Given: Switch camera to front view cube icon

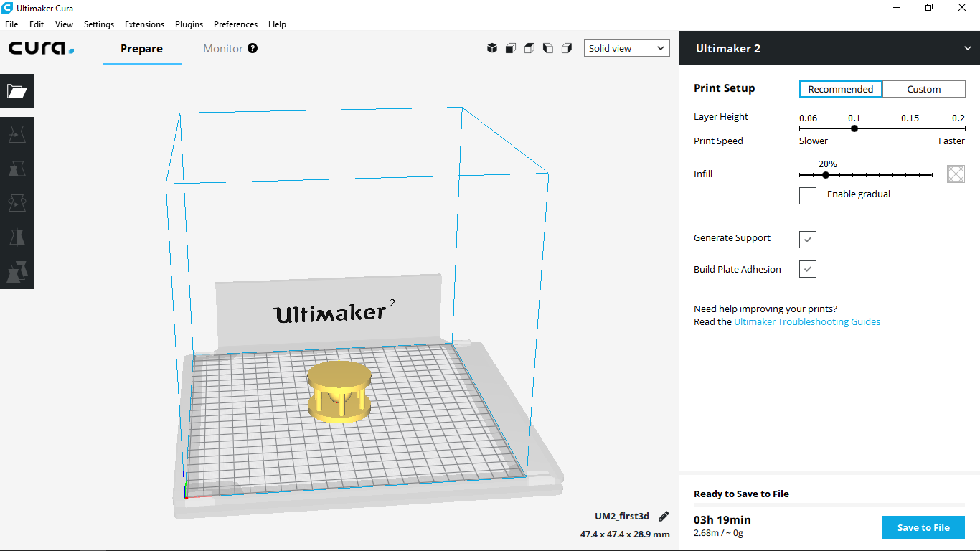Looking at the screenshot, I should point(511,48).
